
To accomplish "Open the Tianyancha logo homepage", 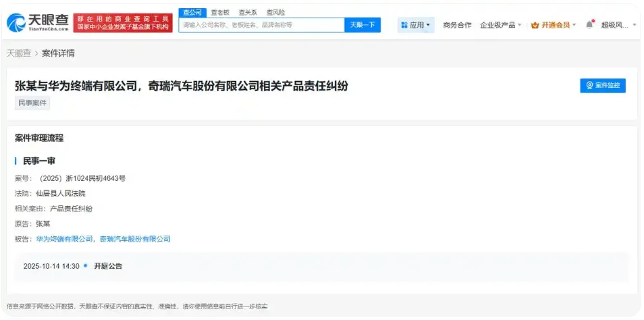I will coord(38,22).
